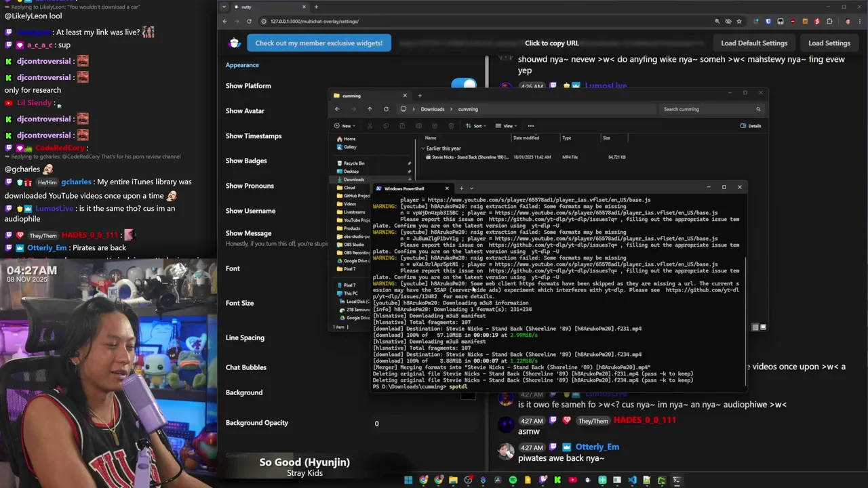Reload the browser page
The height and width of the screenshot is (488, 868).
tap(249, 21)
